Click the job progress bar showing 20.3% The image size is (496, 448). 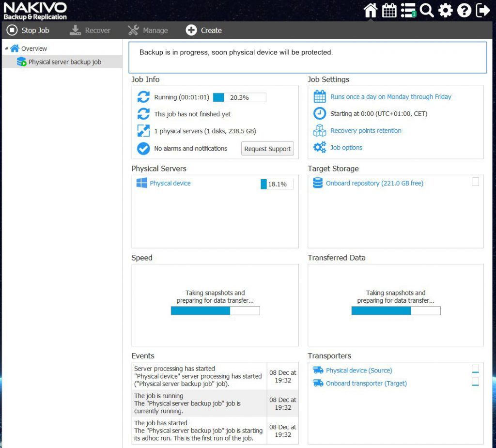pyautogui.click(x=239, y=97)
